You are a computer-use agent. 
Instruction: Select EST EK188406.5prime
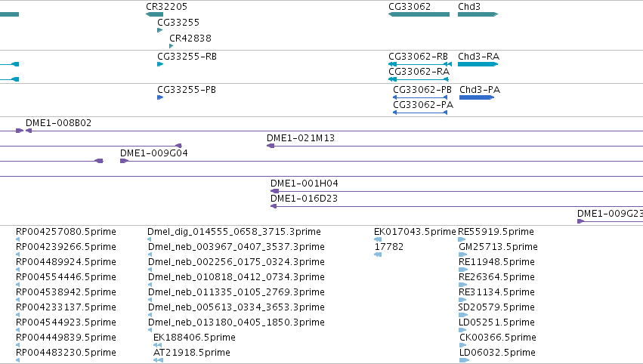(x=194, y=338)
